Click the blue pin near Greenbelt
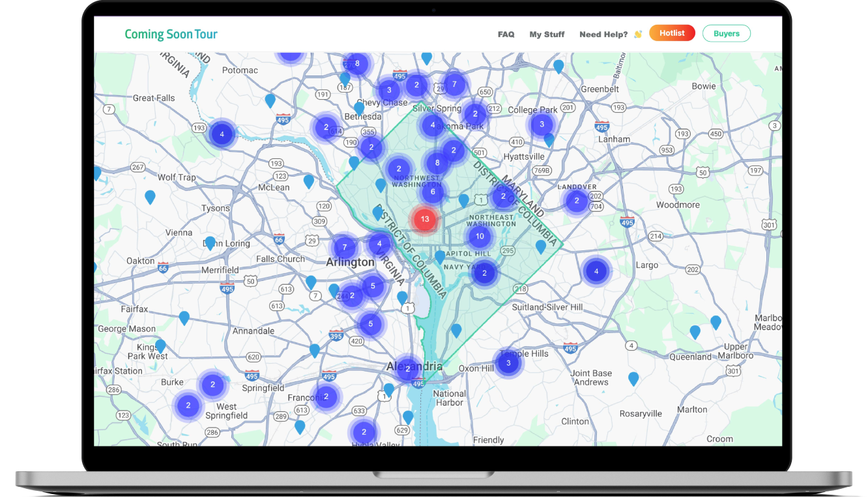This screenshot has height=498, width=868. pos(558,66)
